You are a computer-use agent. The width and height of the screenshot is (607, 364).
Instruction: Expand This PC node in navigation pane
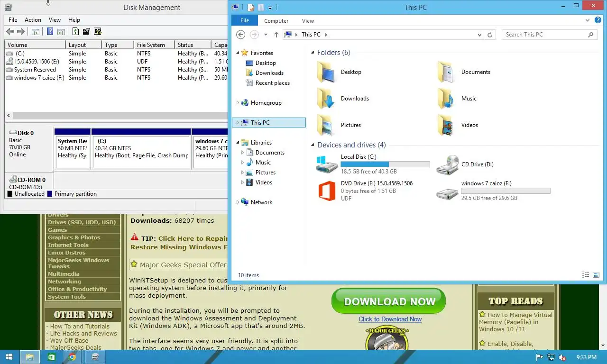(238, 123)
